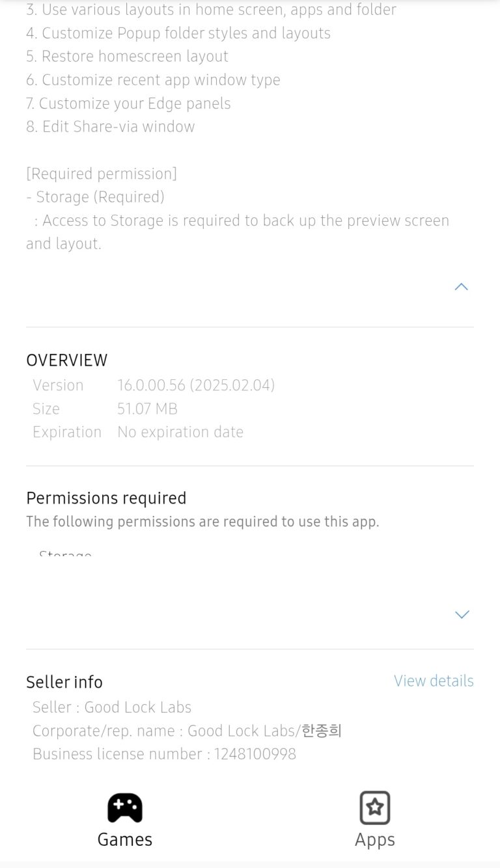Tap the Apps navigation item
Screen dimensions: 500x868
coord(374,820)
